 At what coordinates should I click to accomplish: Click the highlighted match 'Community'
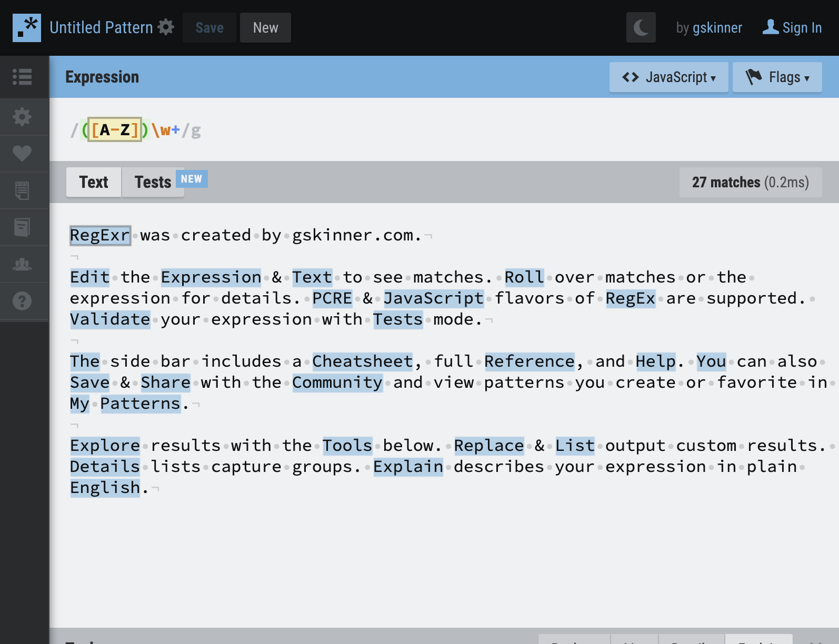pos(337,383)
